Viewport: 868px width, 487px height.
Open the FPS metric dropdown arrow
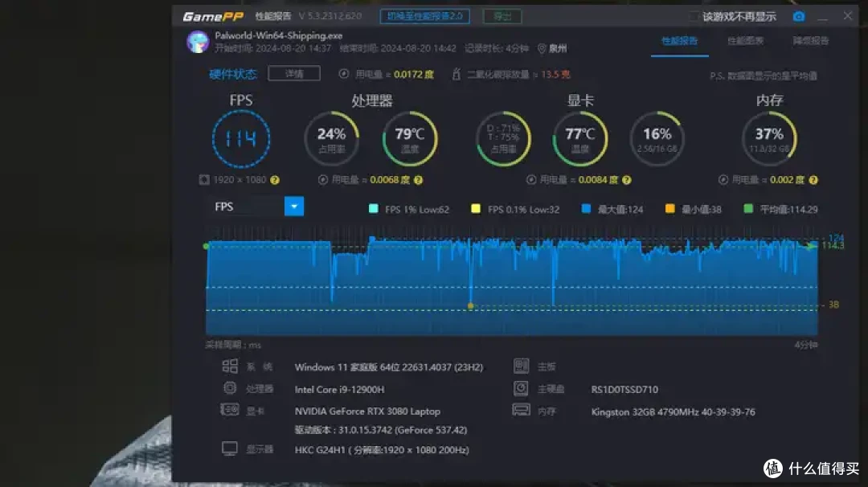[294, 207]
